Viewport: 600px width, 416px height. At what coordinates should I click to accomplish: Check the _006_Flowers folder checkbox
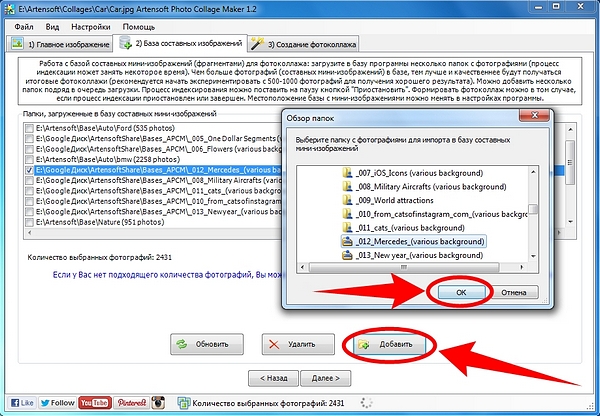[x=29, y=149]
